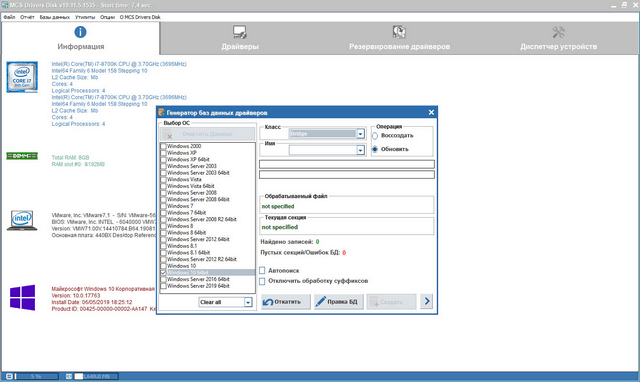Viewport: 640px width, 382px height.
Task: Open the Резервирование драйверов tab
Action: tap(399, 38)
